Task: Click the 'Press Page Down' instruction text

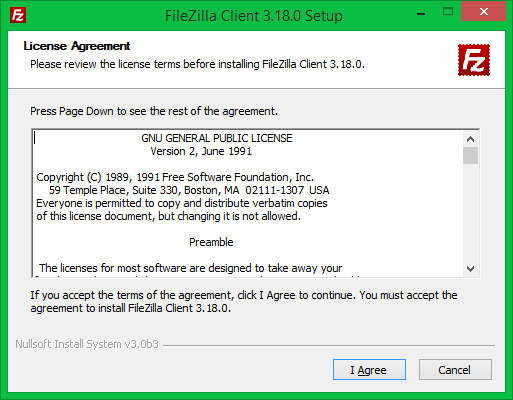Action: 154,111
